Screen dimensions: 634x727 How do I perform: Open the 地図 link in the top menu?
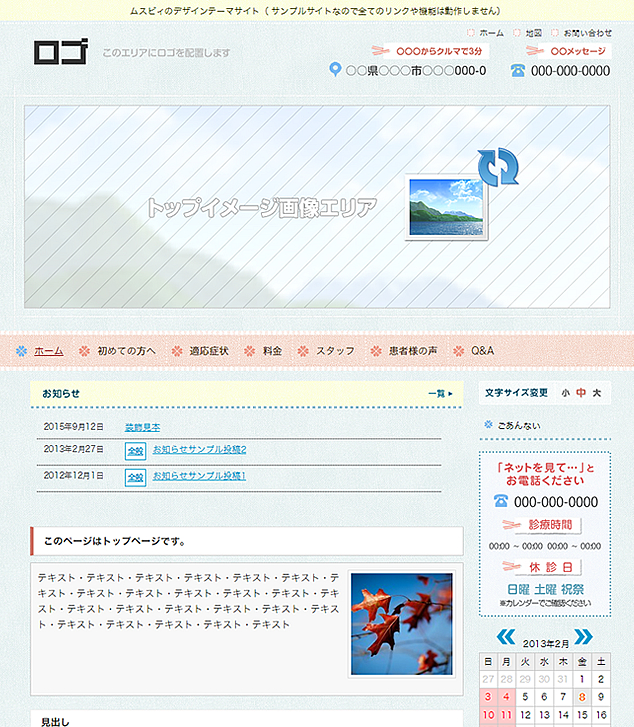[x=533, y=33]
